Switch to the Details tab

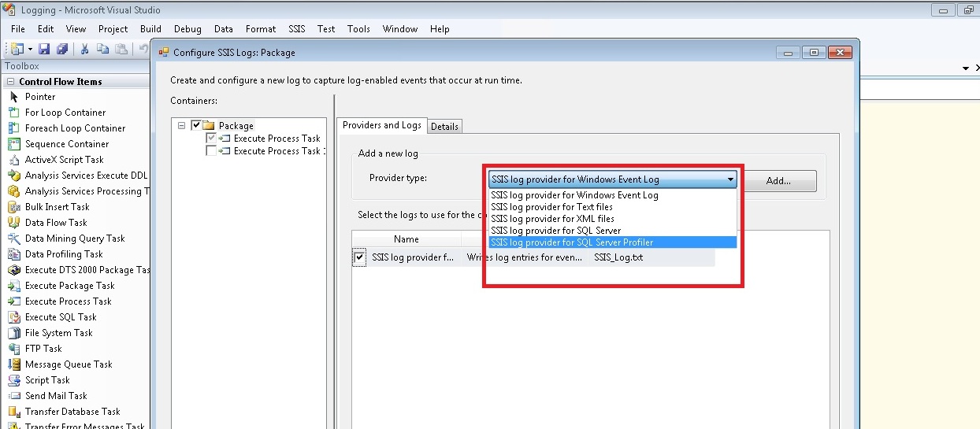click(x=444, y=126)
